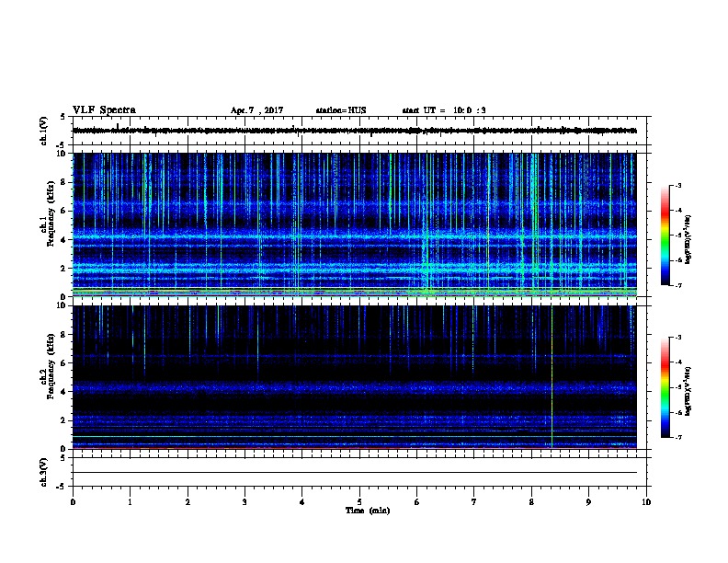
Task: Click the ch.1 color scale log(PSD) unit label
Action: tap(688, 240)
